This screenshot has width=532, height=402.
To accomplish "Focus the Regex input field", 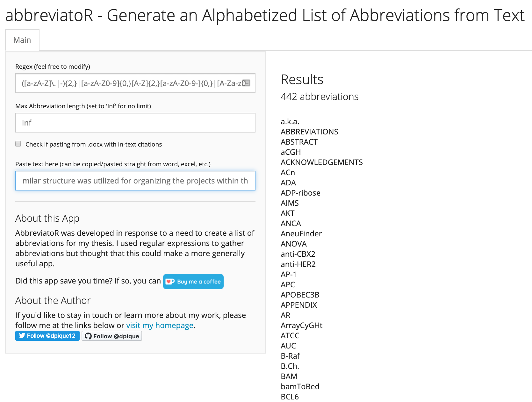I will click(x=131, y=83).
